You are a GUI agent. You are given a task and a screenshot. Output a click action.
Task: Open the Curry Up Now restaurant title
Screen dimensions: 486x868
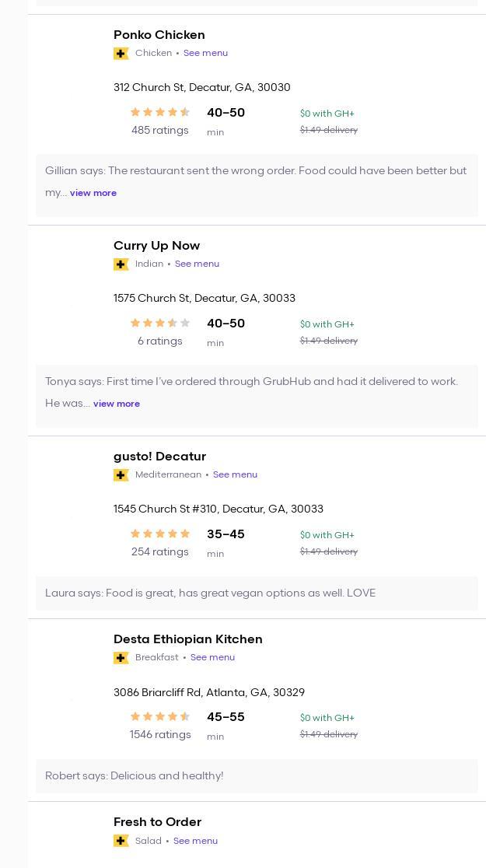pyautogui.click(x=156, y=246)
